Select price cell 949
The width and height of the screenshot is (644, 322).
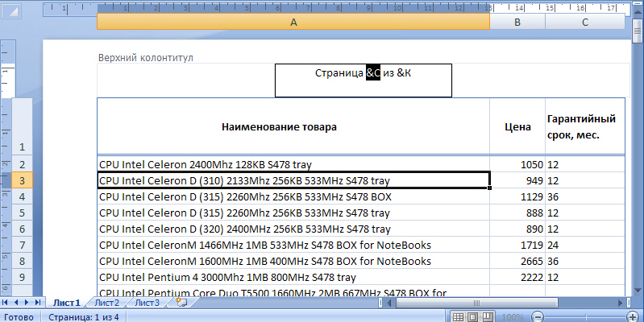click(517, 180)
